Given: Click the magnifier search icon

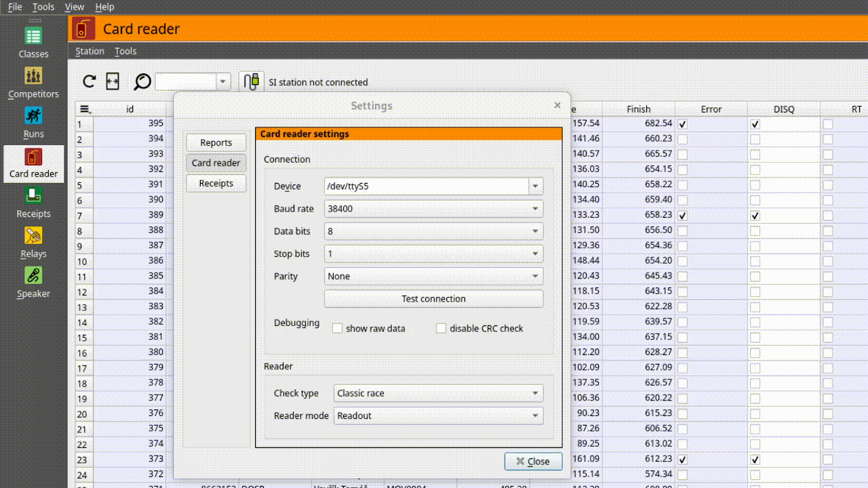Looking at the screenshot, I should (142, 82).
